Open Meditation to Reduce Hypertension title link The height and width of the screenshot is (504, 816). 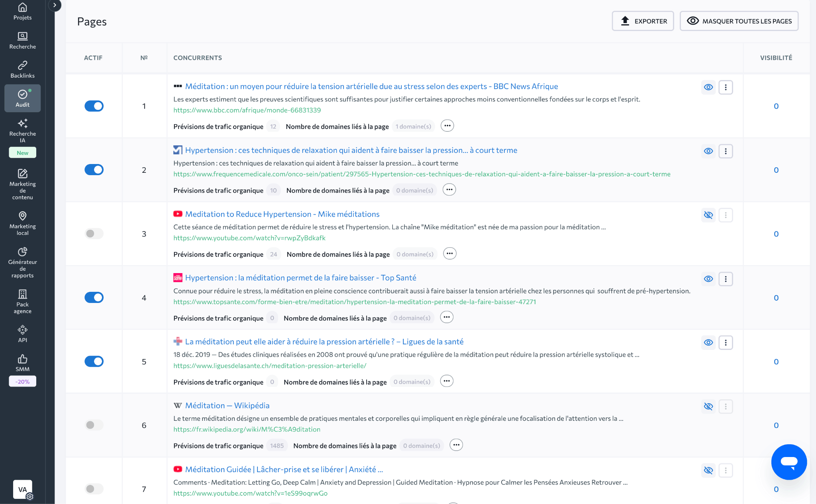[x=282, y=214]
